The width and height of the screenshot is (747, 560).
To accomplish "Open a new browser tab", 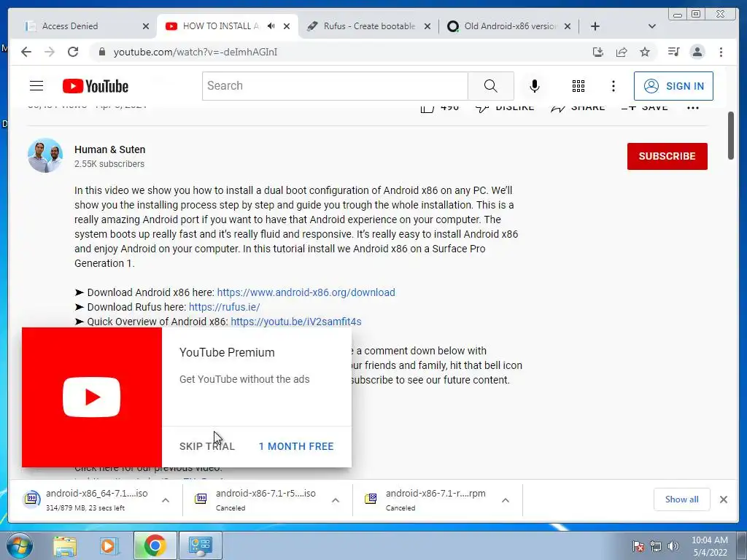I will coord(595,26).
